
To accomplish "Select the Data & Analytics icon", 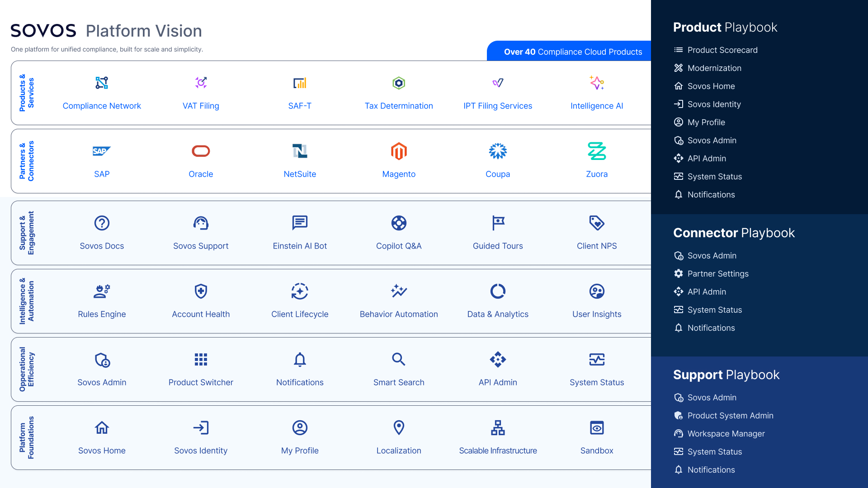I will click(x=498, y=291).
